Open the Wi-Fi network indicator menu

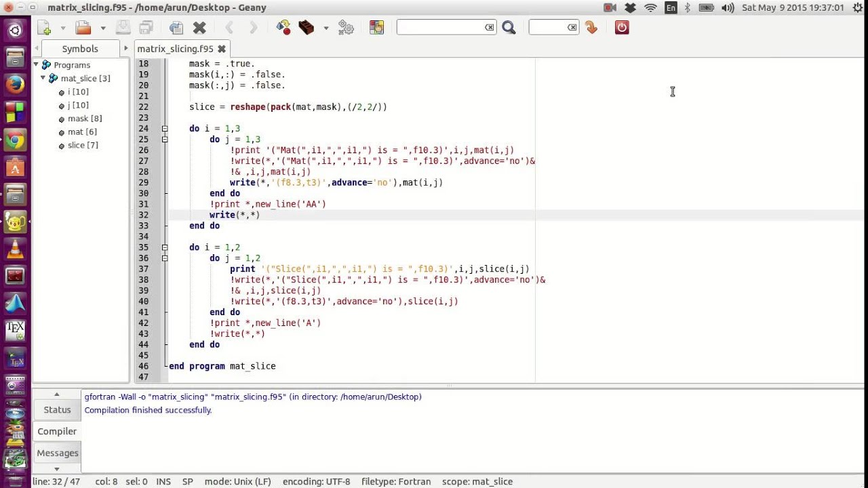coord(650,7)
